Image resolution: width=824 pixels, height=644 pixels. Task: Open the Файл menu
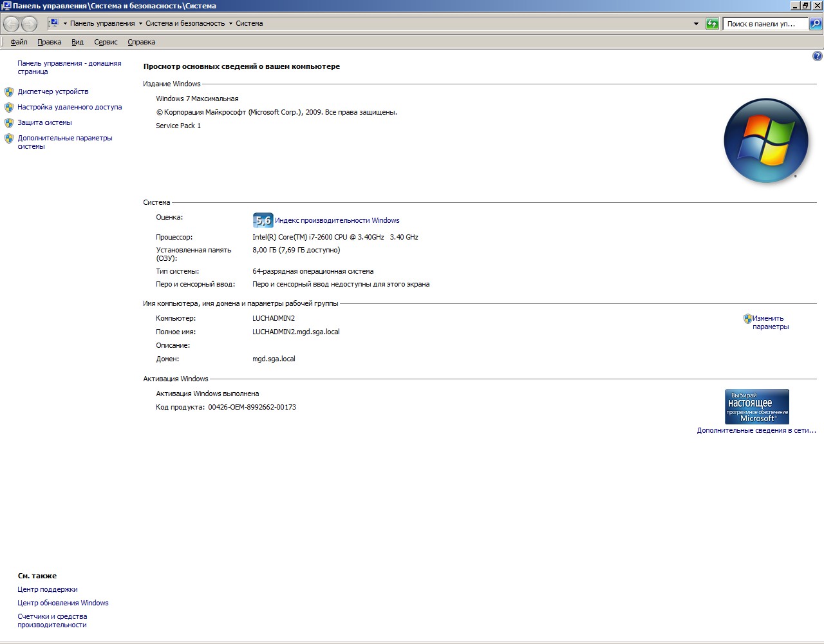(x=19, y=42)
